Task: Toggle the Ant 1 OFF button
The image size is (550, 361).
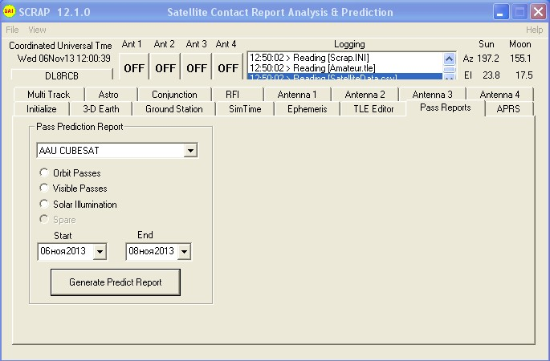Action: click(134, 67)
